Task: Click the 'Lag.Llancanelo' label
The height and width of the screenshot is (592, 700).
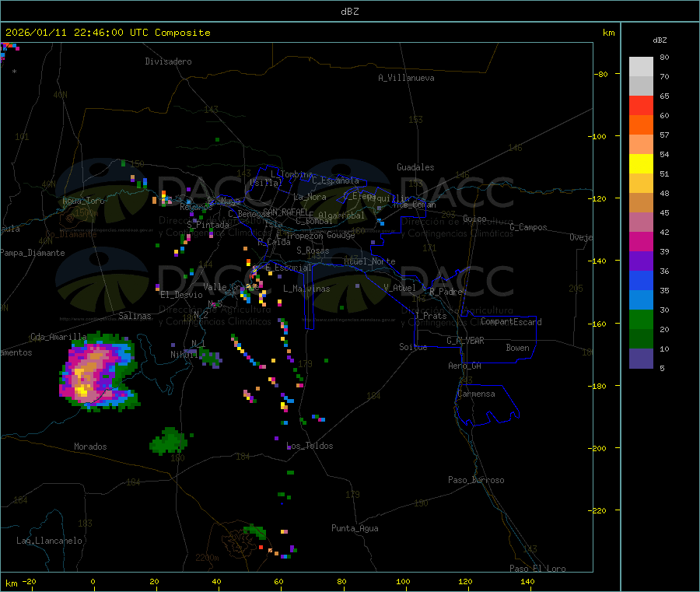Action: 50,541
